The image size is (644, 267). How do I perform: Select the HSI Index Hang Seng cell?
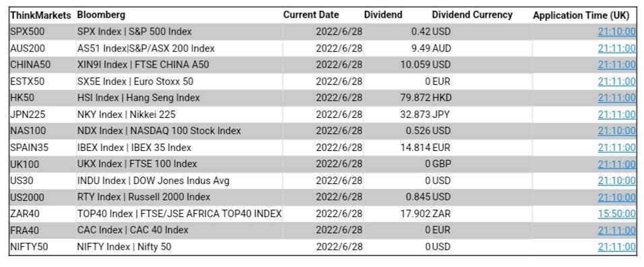click(x=179, y=98)
